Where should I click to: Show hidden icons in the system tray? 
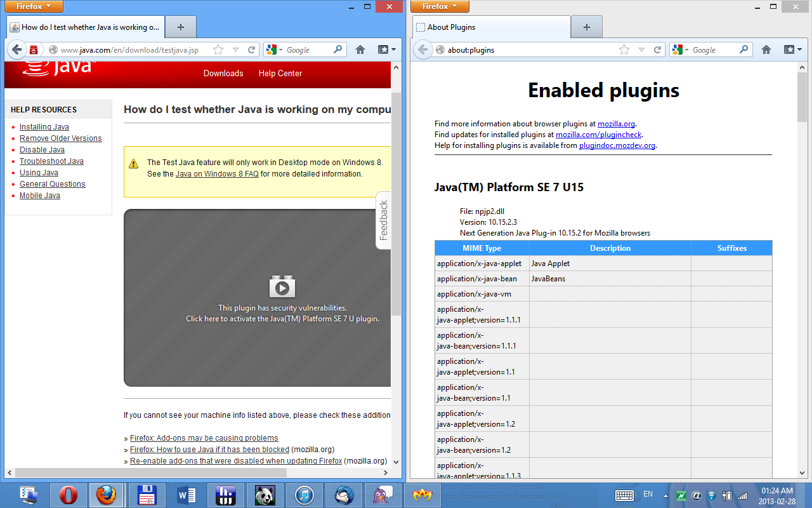click(665, 495)
